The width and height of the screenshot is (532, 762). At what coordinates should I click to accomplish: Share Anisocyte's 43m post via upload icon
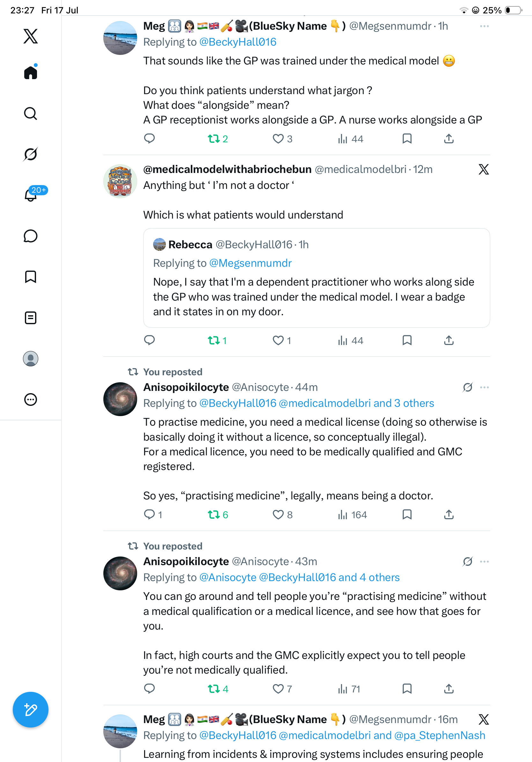point(449,689)
